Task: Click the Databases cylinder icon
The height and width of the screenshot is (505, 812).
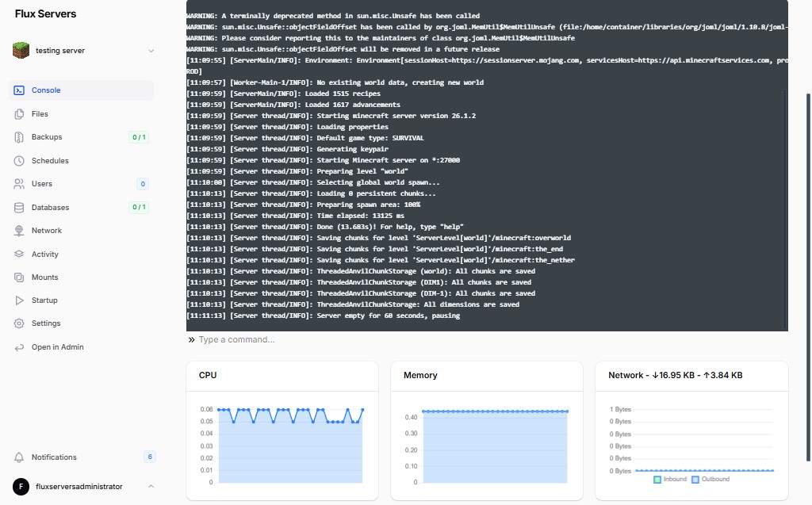Action: click(x=19, y=207)
